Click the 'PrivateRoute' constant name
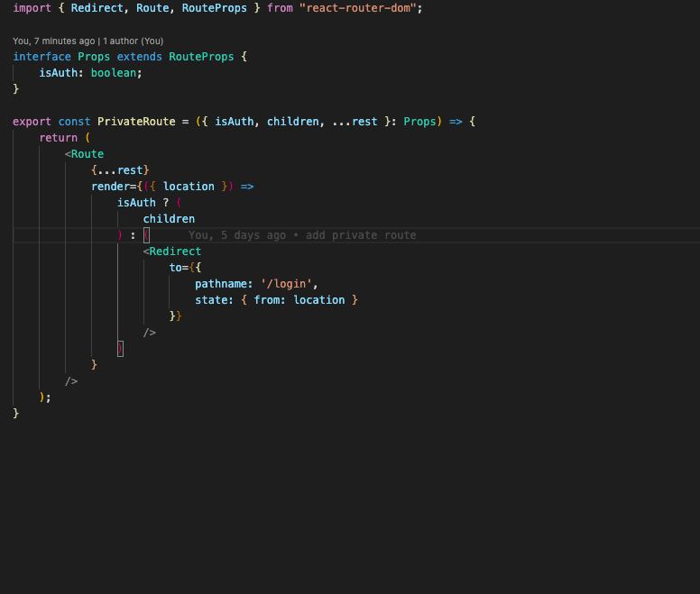Image resolution: width=700 pixels, height=594 pixels. [x=136, y=122]
